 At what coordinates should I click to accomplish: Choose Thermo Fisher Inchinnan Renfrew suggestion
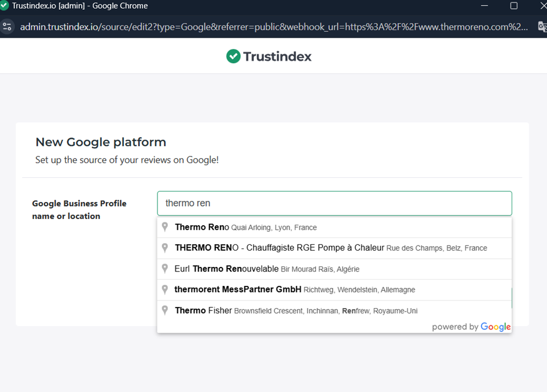334,310
